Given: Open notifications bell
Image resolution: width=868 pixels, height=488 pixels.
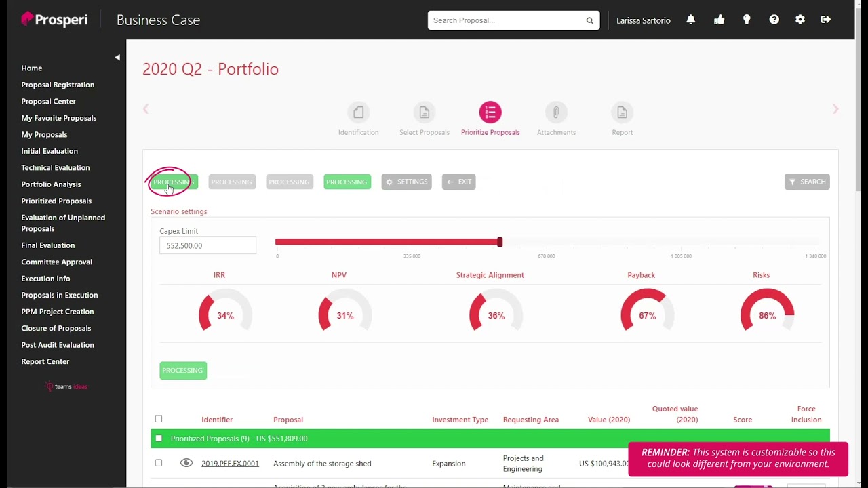Looking at the screenshot, I should click(690, 20).
